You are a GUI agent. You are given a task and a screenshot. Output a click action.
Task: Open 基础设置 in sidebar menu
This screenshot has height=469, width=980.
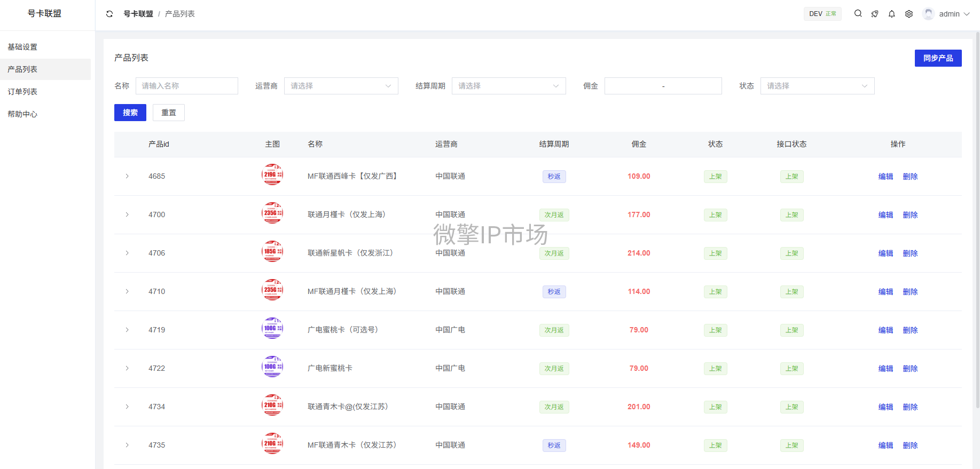(x=22, y=47)
